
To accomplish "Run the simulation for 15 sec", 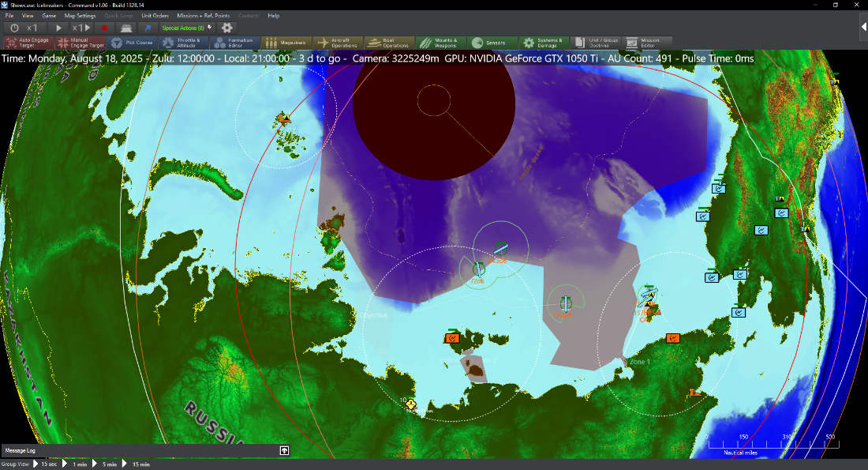I will pyautogui.click(x=45, y=464).
